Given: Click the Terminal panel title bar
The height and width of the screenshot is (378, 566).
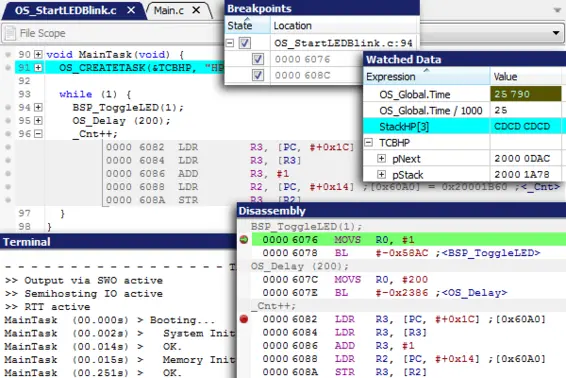Looking at the screenshot, I should click(118, 242).
